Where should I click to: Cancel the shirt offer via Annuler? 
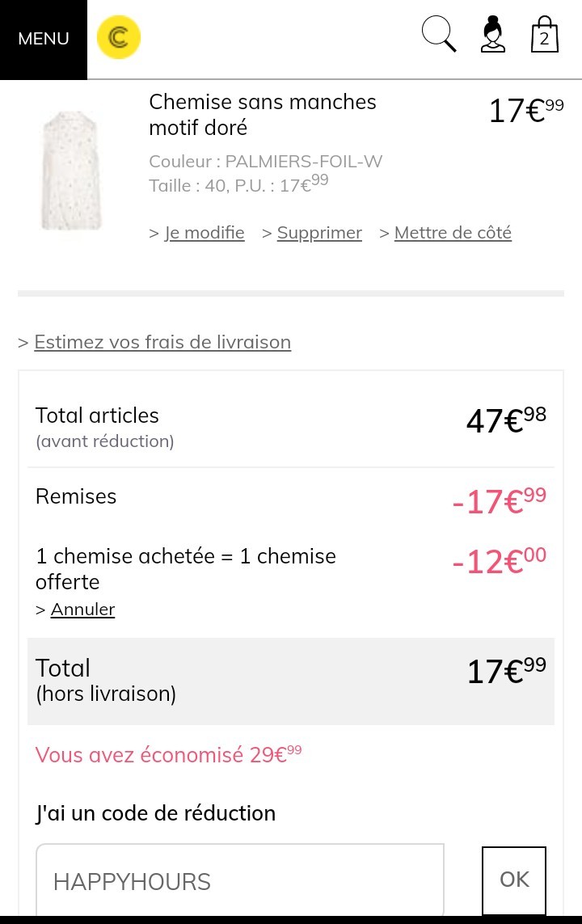(x=82, y=610)
